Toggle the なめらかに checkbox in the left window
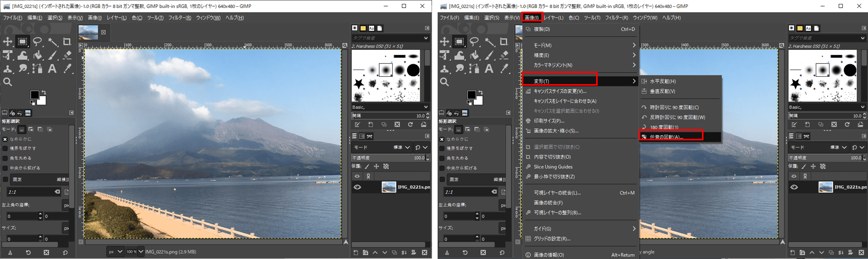Viewport: 868px width, 259px height. tap(5, 139)
